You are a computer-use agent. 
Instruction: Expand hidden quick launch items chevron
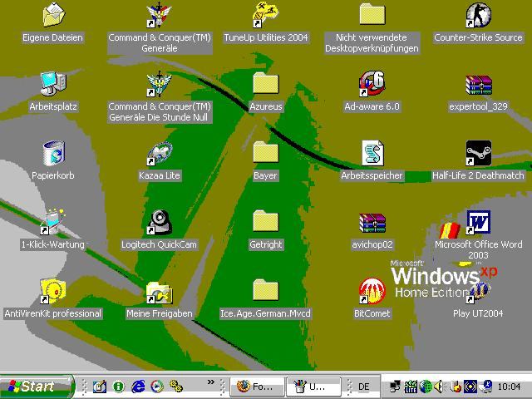[x=210, y=382]
